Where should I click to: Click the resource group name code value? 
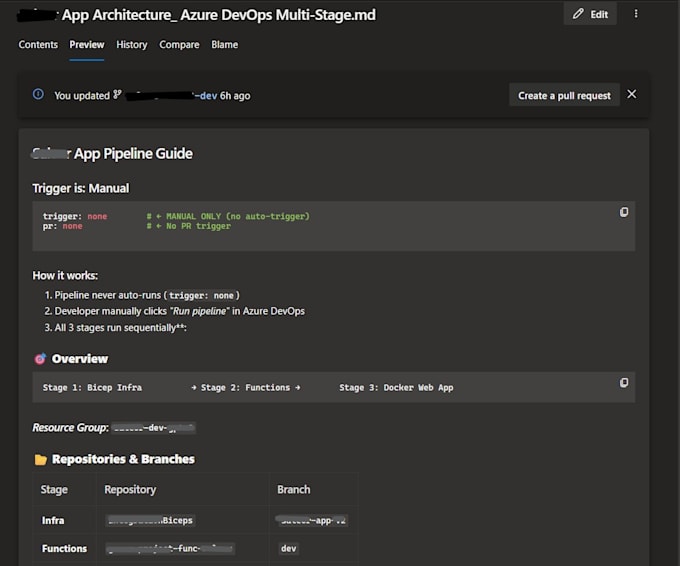(x=154, y=428)
